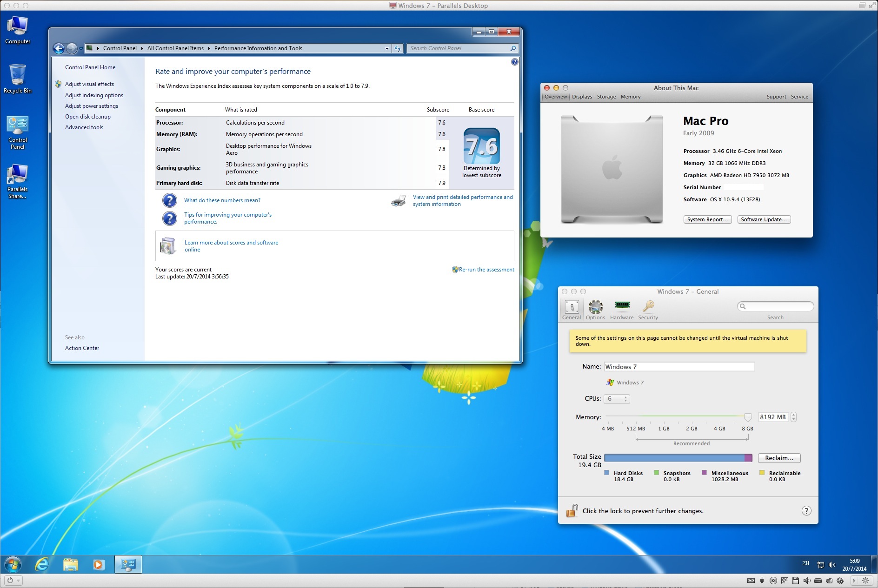Screen dimensions: 878x588
Task: Click the Parallels keyboard status icon
Action: [751, 581]
